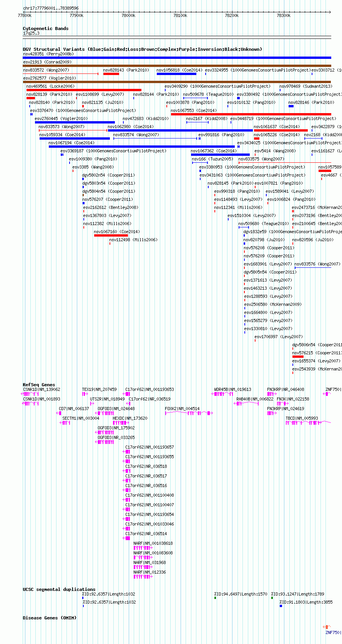The image size is (342, 644).
Task: Select the blue bar under nsv1062980 (Coe2014)
Action: [180, 130]
